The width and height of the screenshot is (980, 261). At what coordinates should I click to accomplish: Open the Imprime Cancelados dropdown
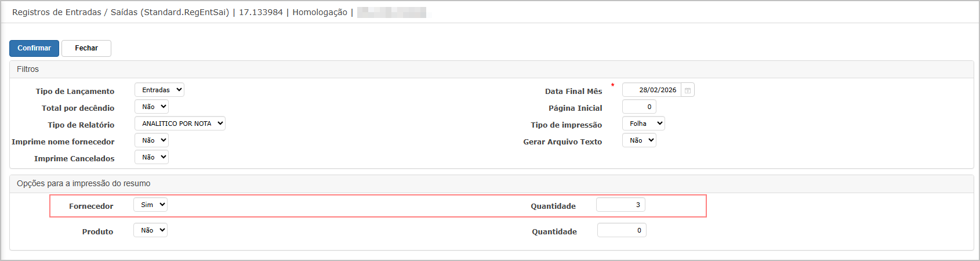(151, 157)
